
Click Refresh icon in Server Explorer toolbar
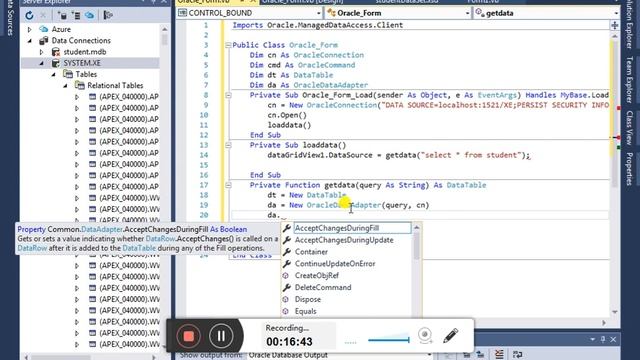[x=29, y=16]
